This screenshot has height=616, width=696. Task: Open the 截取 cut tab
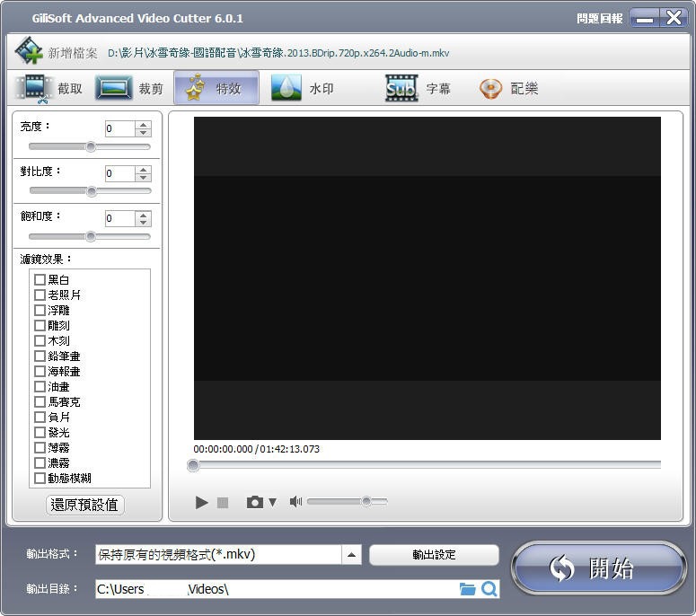(x=48, y=88)
